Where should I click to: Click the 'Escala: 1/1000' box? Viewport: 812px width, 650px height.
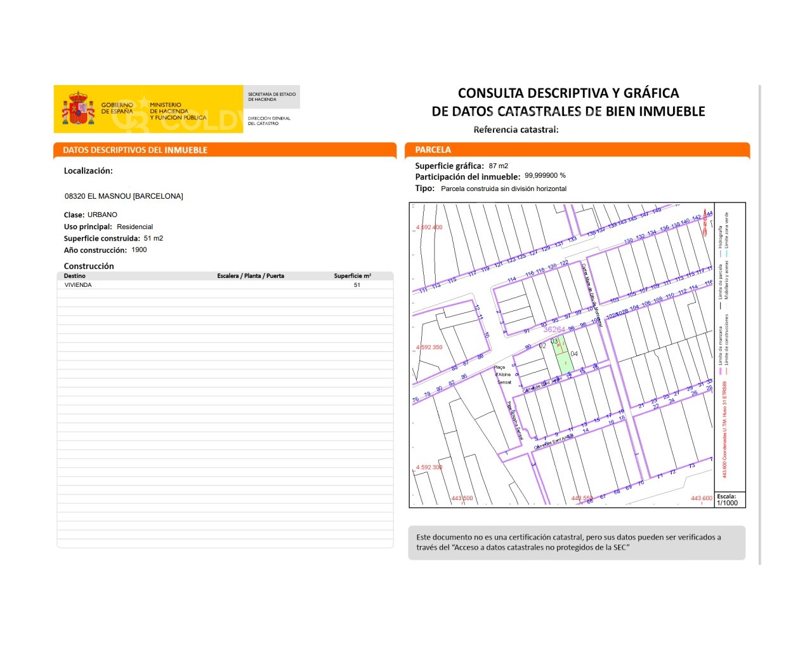pyautogui.click(x=730, y=500)
